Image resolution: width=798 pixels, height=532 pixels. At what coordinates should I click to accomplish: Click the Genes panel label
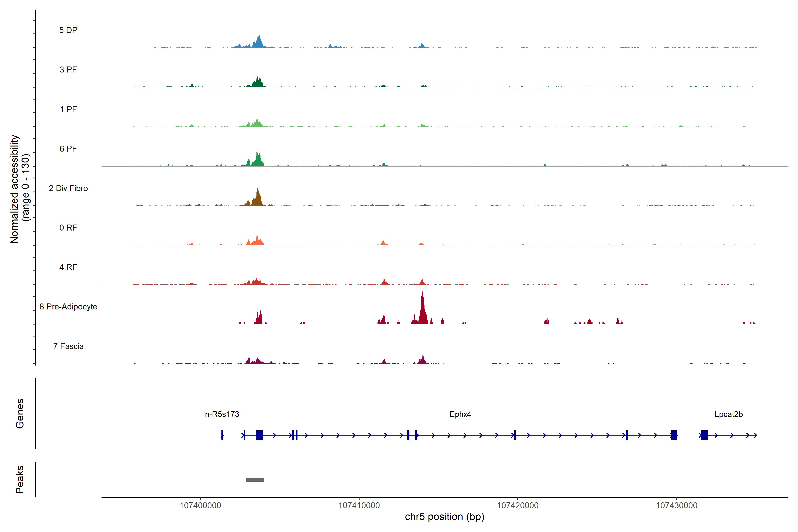pyautogui.click(x=20, y=413)
